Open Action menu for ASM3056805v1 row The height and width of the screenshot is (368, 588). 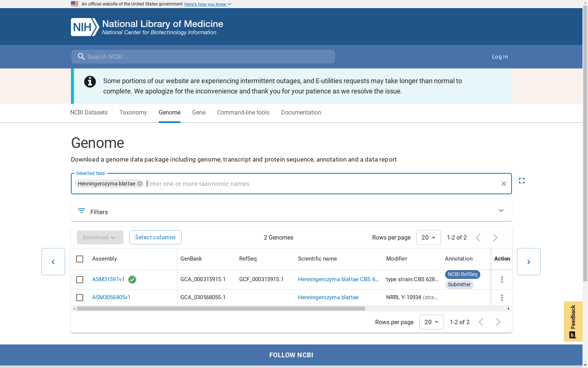[502, 297]
